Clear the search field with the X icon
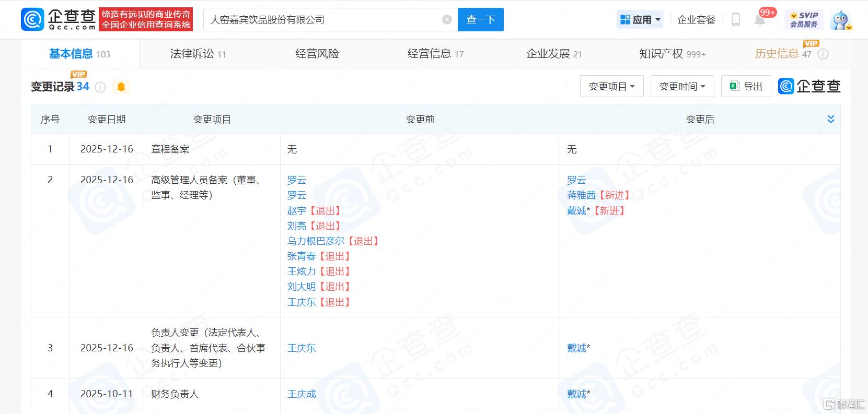 pos(447,19)
